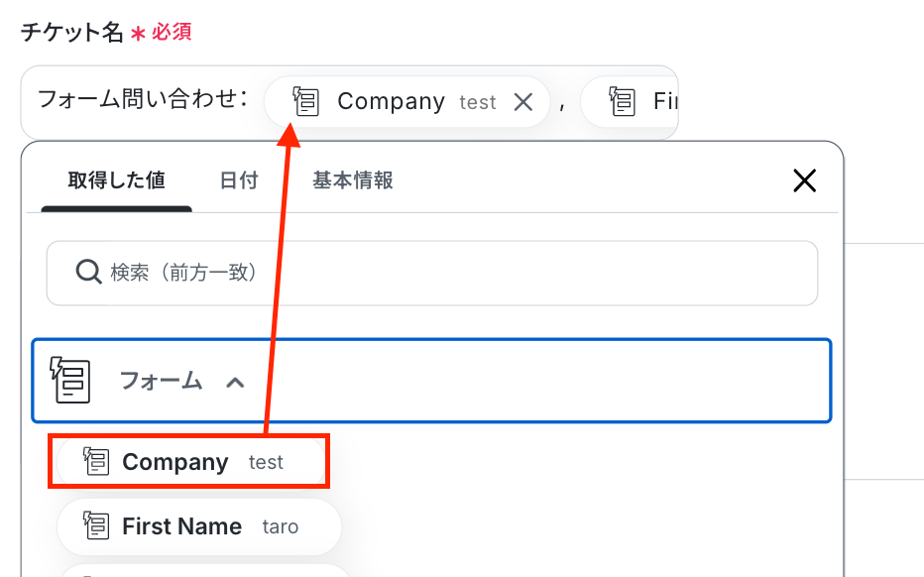Select the 基本情報 tab

pos(353,180)
